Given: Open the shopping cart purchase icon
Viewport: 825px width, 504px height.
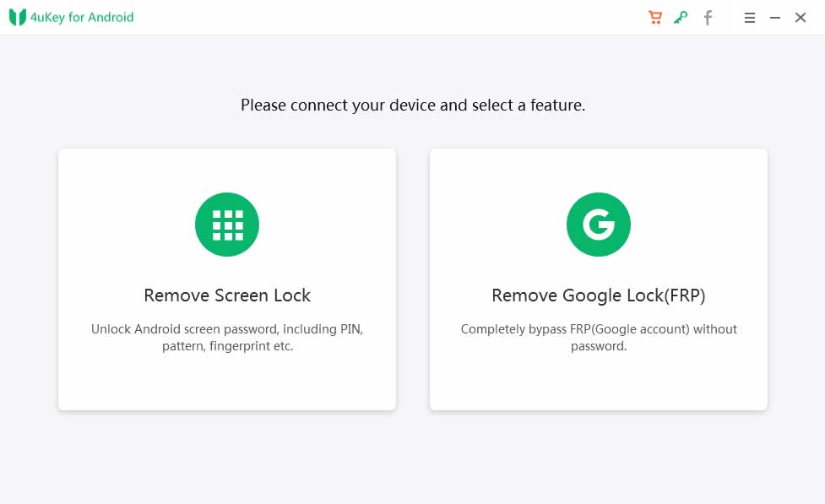Looking at the screenshot, I should [x=654, y=17].
